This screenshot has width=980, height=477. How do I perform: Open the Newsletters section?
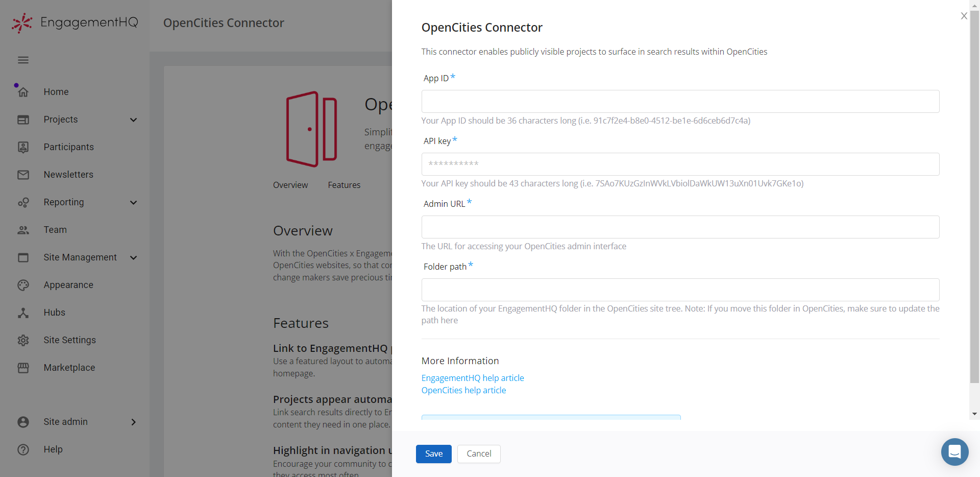pos(68,174)
